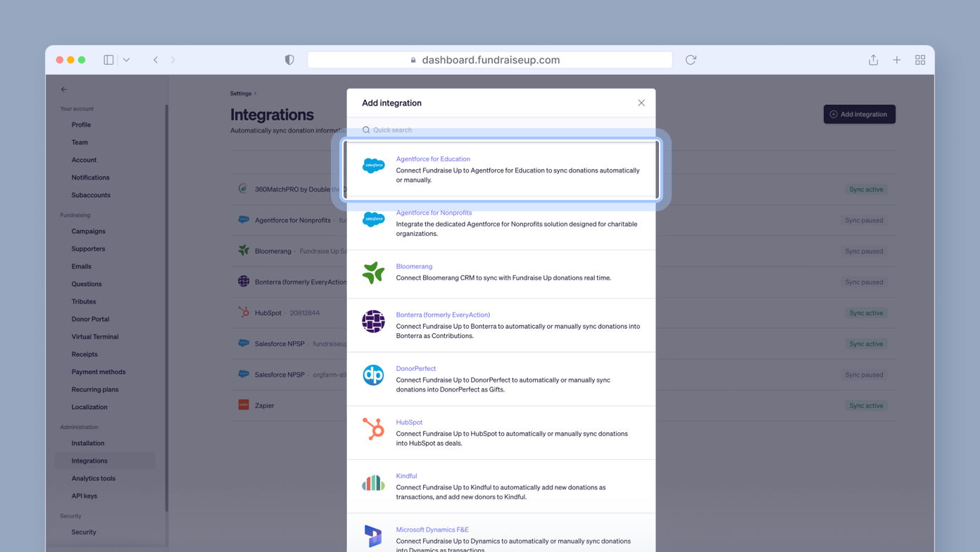This screenshot has width=980, height=552.
Task: Click the Safari share icon
Action: (x=873, y=60)
